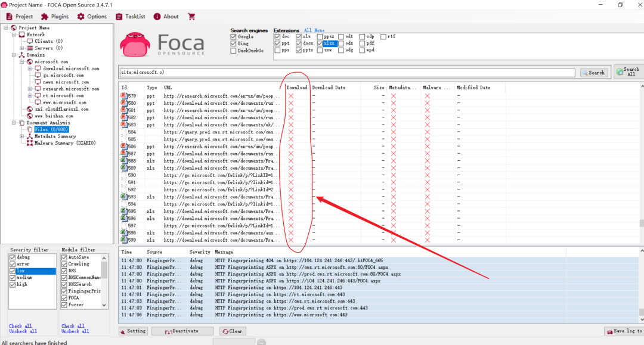Click the Search button
Image resolution: width=644 pixels, height=345 pixels.
click(593, 73)
